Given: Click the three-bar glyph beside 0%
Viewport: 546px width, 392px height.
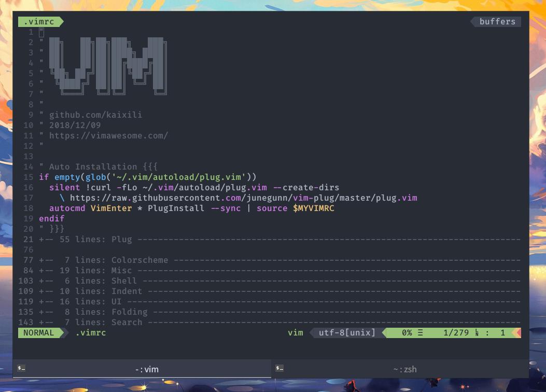Looking at the screenshot, I should pyautogui.click(x=421, y=333).
